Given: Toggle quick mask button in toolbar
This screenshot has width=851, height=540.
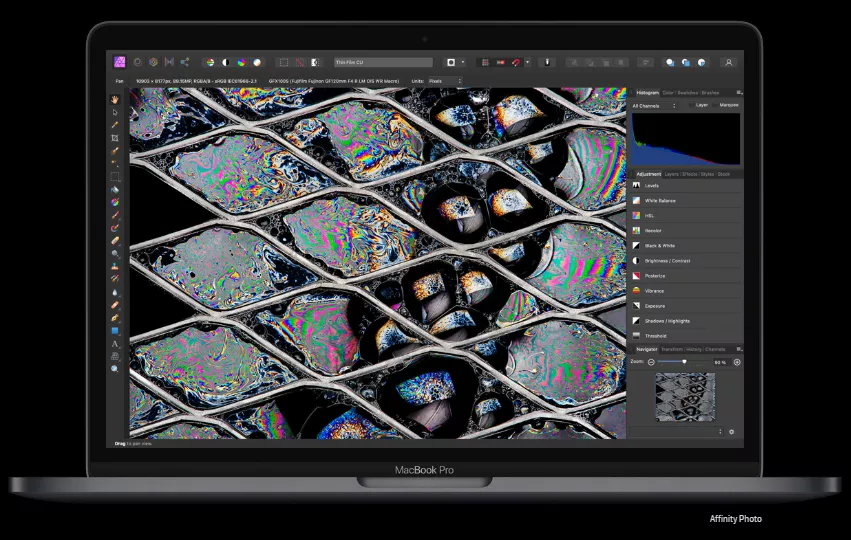Looking at the screenshot, I should coord(315,62).
